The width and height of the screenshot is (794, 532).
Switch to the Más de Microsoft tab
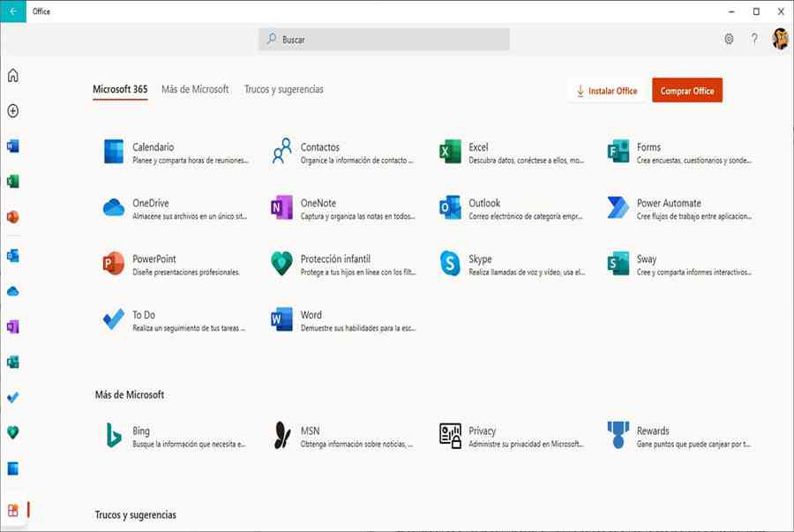(x=195, y=90)
